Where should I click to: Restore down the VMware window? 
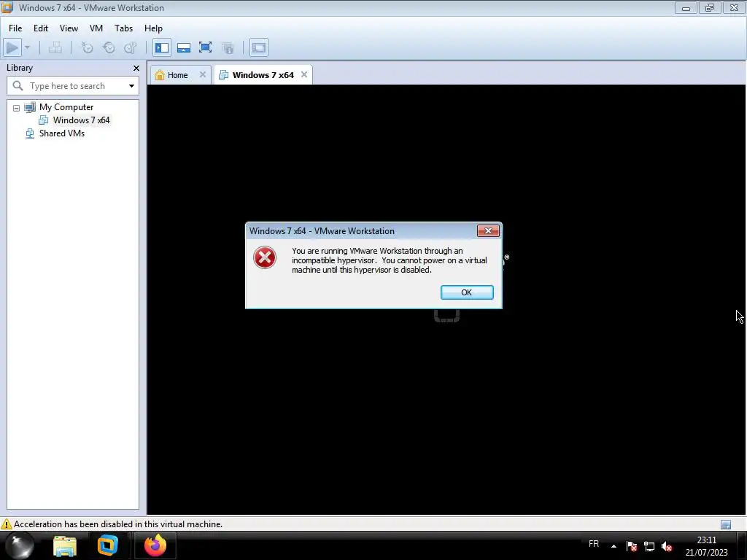pyautogui.click(x=710, y=7)
